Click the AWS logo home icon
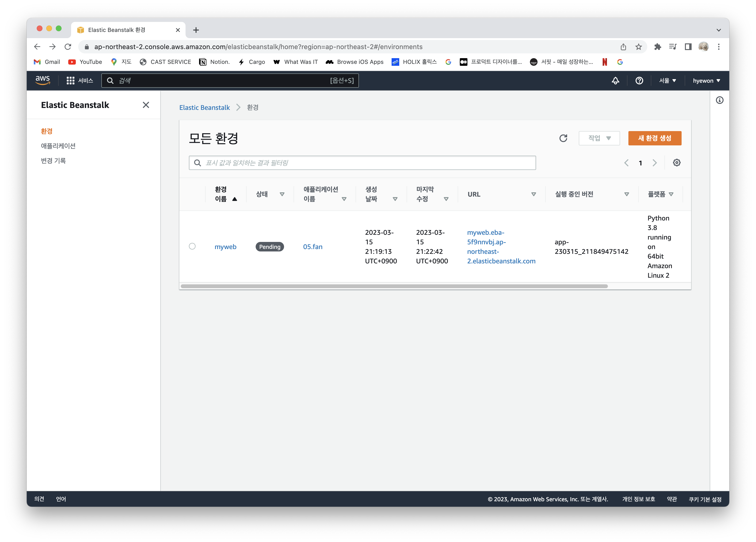The width and height of the screenshot is (756, 542). pos(43,80)
